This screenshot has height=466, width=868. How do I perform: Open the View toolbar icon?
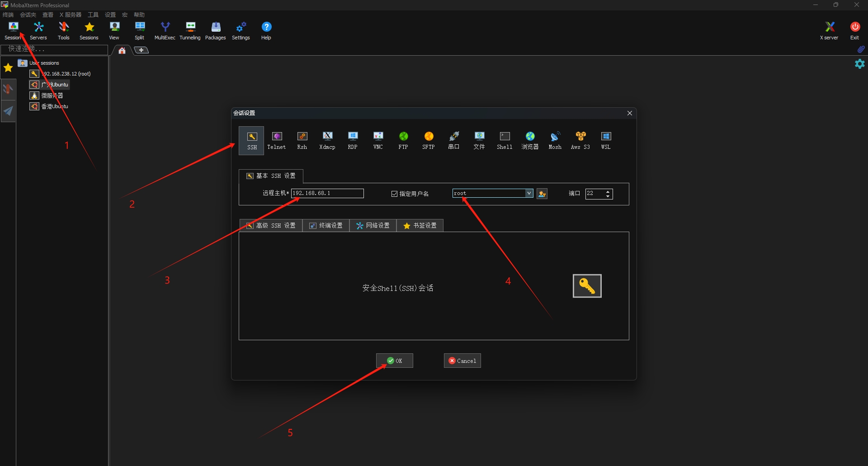[114, 31]
